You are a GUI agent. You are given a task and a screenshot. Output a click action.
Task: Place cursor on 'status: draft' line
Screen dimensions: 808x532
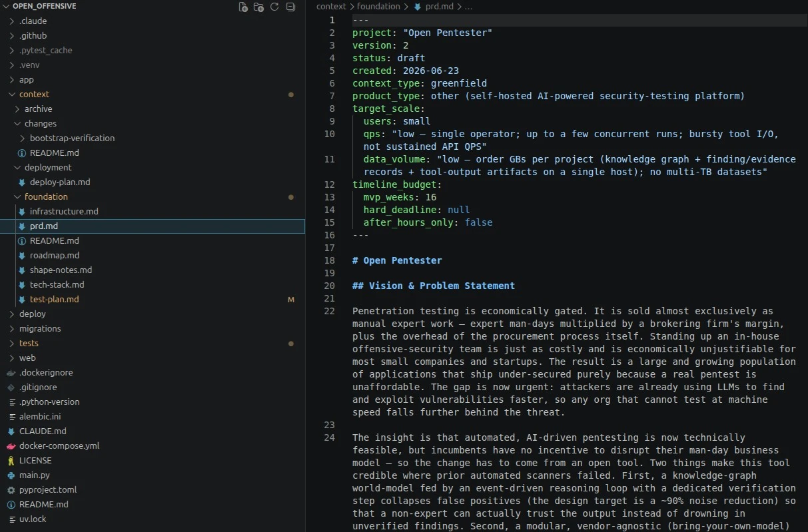388,58
